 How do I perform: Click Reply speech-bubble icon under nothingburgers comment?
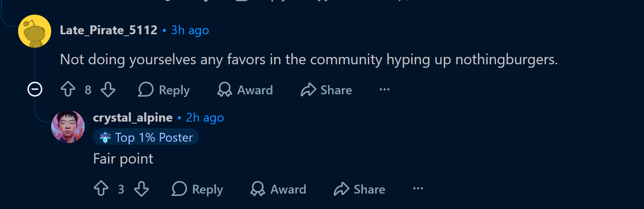point(146,90)
